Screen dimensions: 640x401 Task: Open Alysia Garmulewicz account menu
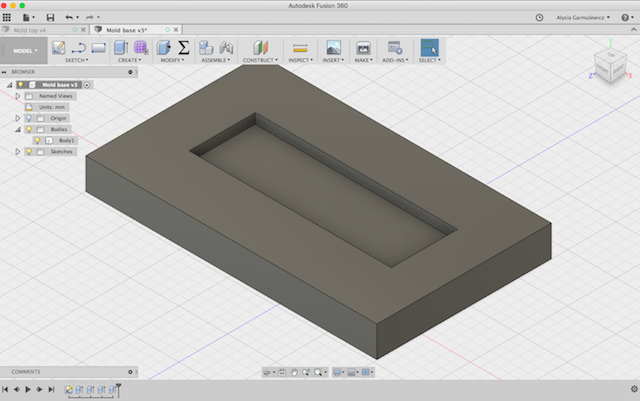click(x=582, y=17)
